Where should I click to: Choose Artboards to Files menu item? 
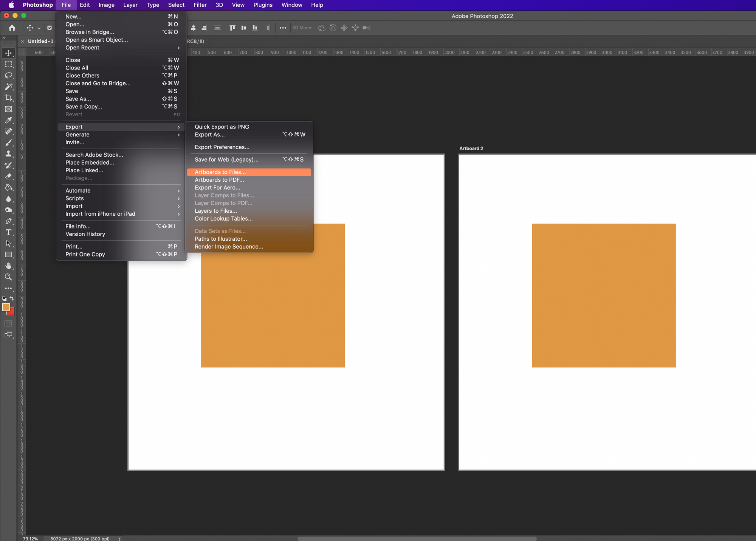(249, 172)
